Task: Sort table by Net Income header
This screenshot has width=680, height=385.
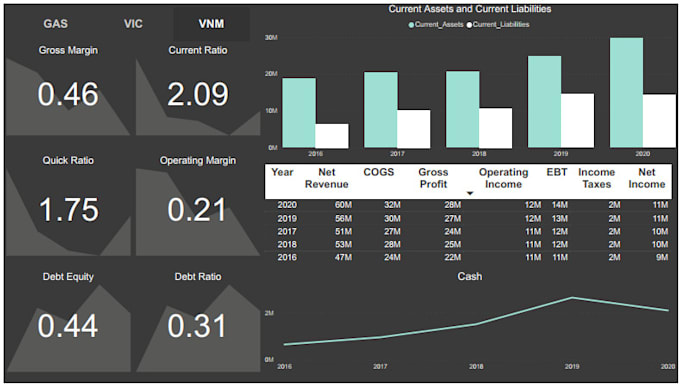Action: point(647,178)
